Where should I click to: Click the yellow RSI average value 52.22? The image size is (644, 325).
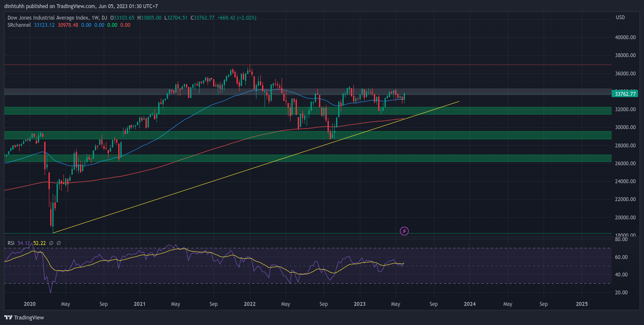[x=40, y=243]
